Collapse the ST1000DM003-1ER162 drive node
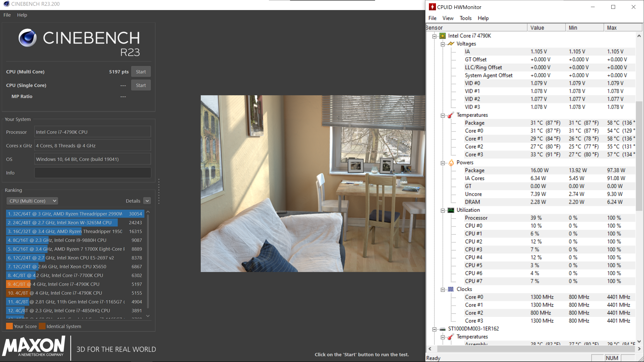 434,329
